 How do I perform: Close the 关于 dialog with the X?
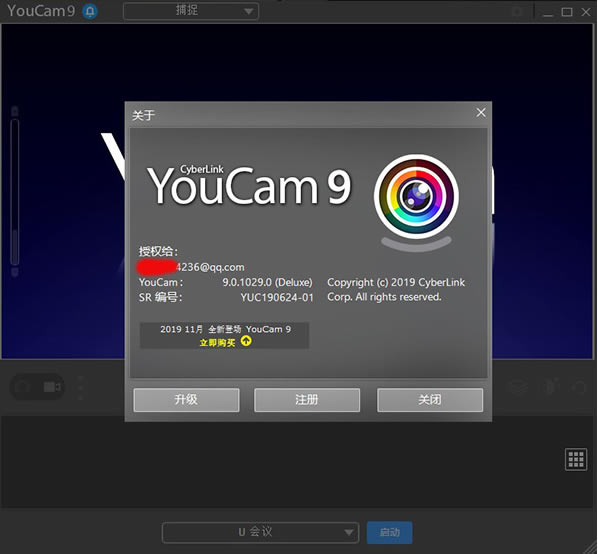[481, 112]
